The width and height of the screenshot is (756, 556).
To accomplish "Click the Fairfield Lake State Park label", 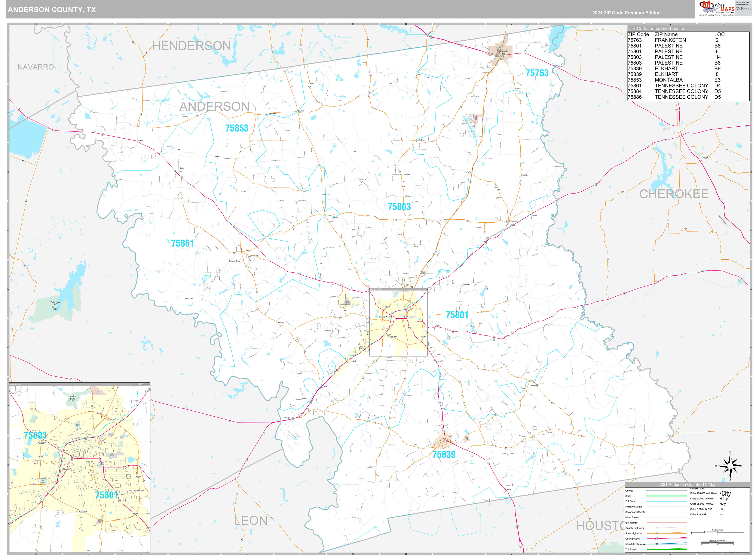I will 55,306.
